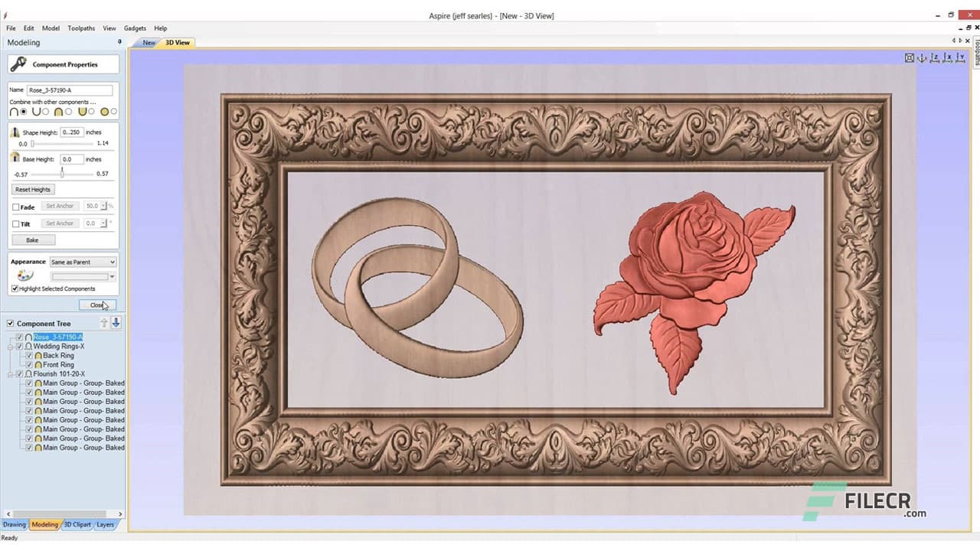Viewport: 980px width, 551px height.
Task: Click Fade's Set Anchor button
Action: 60,206
